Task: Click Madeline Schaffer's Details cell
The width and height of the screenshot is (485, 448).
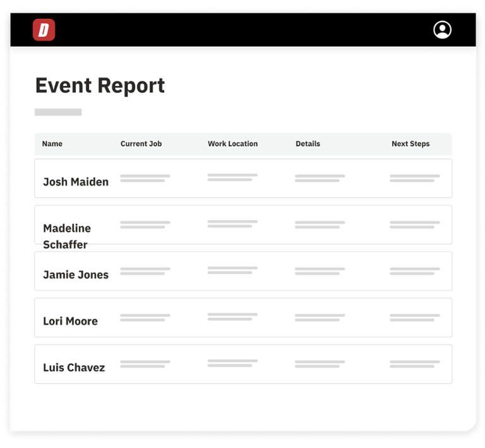Action: pos(320,225)
